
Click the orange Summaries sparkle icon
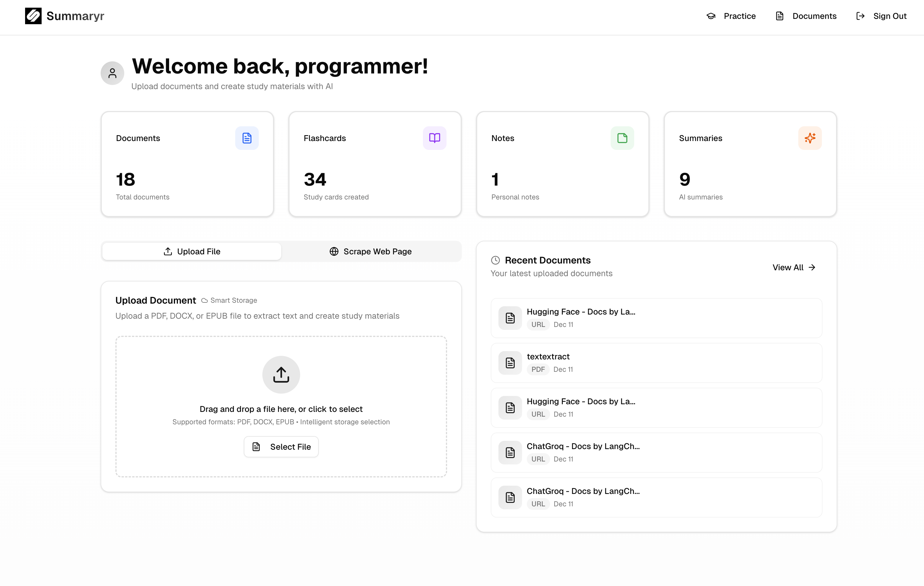[810, 138]
